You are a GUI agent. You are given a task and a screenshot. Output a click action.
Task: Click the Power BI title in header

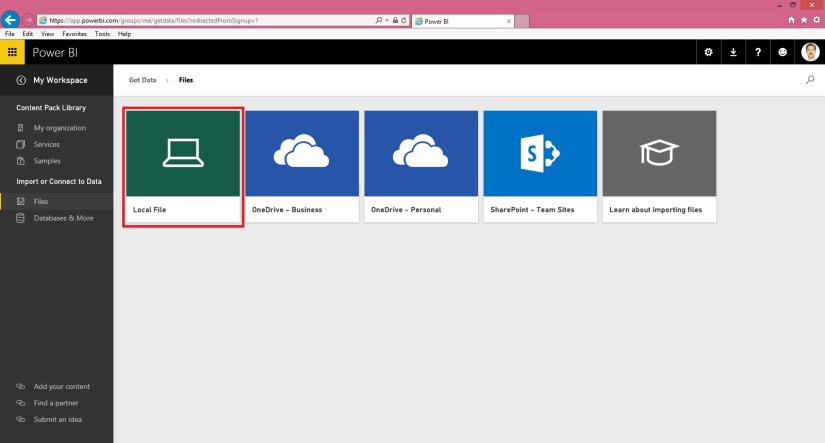55,53
